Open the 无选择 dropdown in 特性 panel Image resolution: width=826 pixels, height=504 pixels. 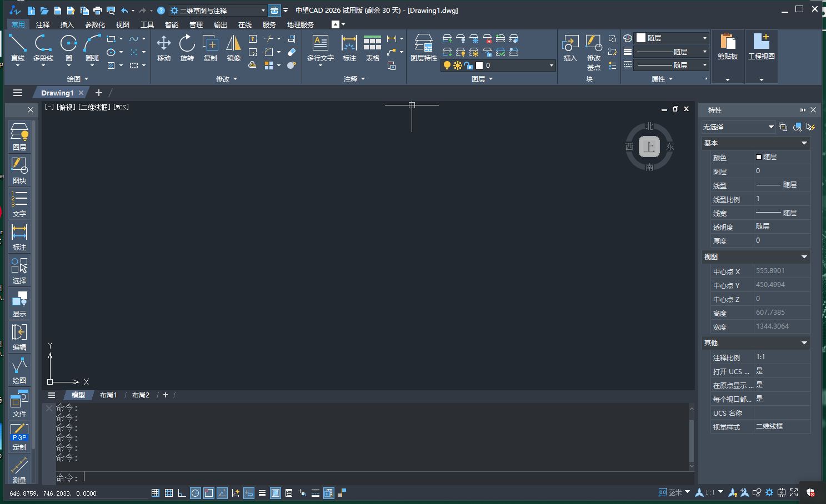pos(738,127)
